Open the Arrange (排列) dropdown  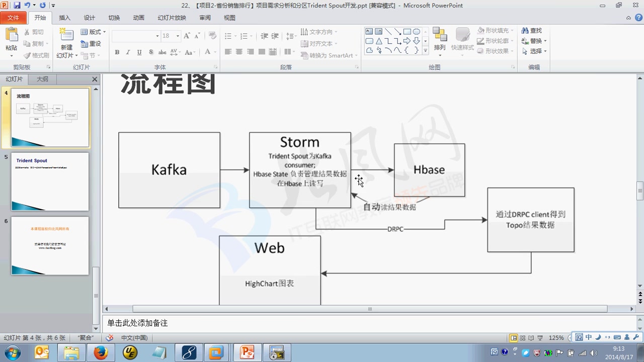coord(440,41)
